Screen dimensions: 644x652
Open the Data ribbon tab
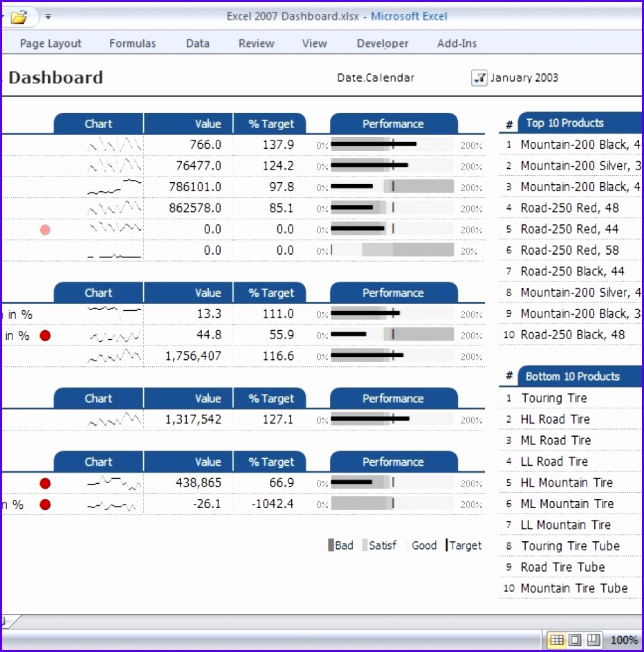click(x=198, y=43)
